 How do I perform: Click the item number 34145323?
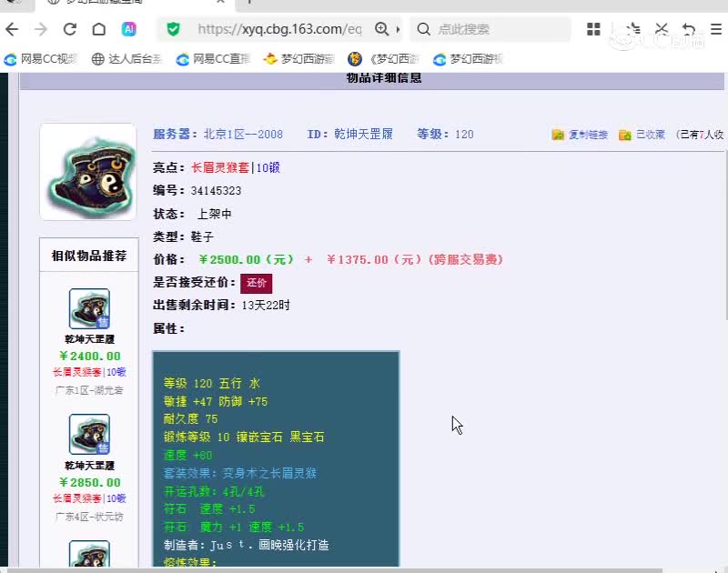pyautogui.click(x=216, y=191)
